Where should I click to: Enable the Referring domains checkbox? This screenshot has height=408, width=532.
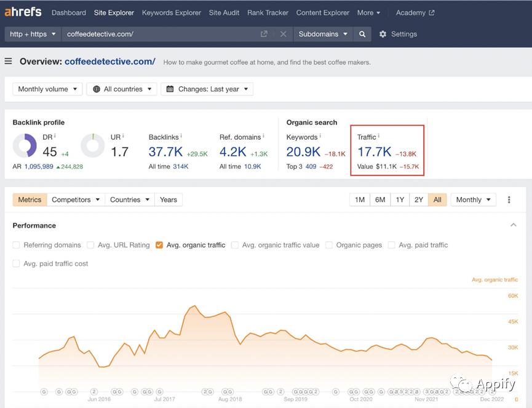[x=17, y=245]
